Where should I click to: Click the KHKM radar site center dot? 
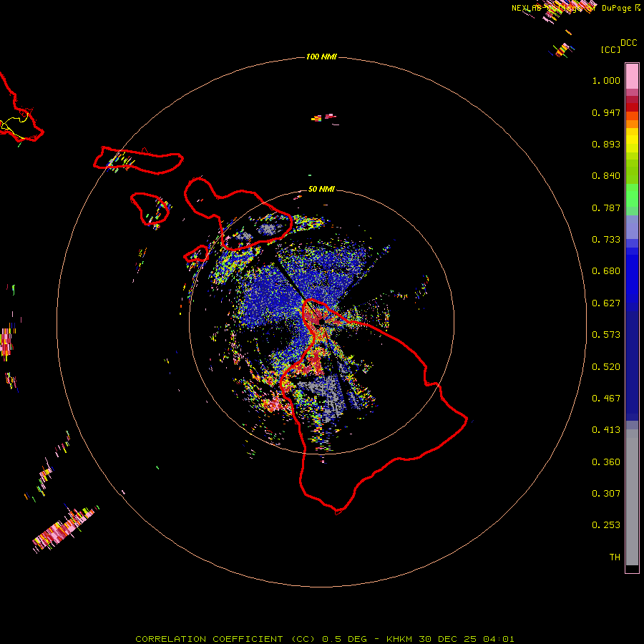tap(321, 322)
